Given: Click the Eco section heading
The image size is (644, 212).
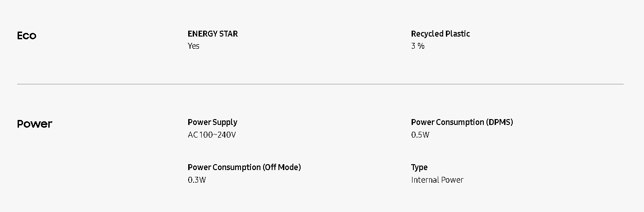Looking at the screenshot, I should tap(27, 36).
